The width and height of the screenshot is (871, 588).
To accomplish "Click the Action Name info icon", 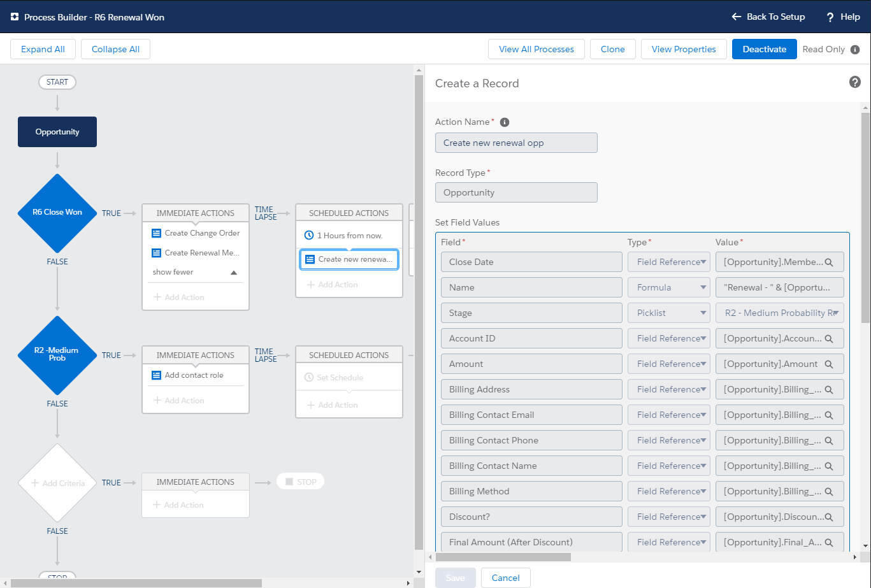I will [x=505, y=122].
